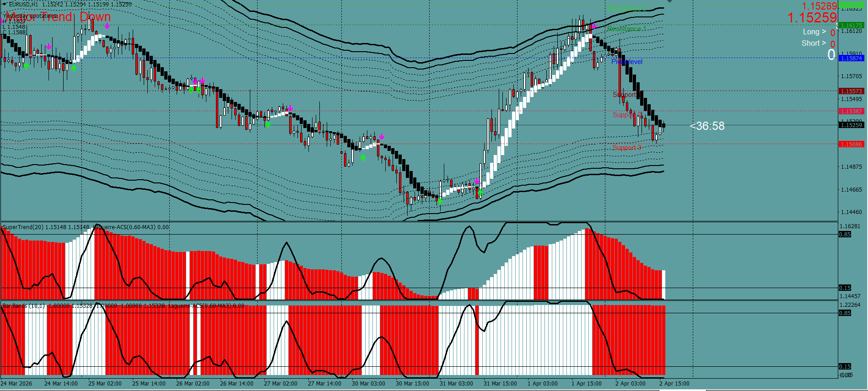
Task: Click the 'Resistance 2' level label
Action: click(x=626, y=9)
